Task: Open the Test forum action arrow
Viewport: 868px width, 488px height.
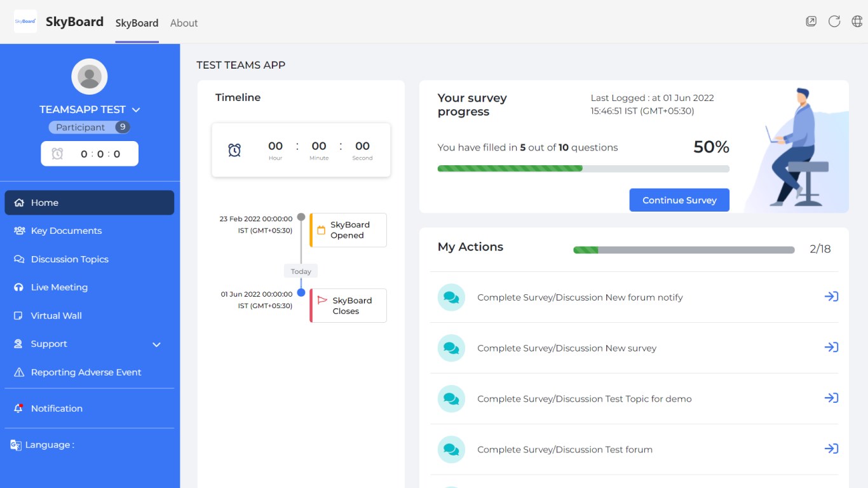Action: click(831, 449)
